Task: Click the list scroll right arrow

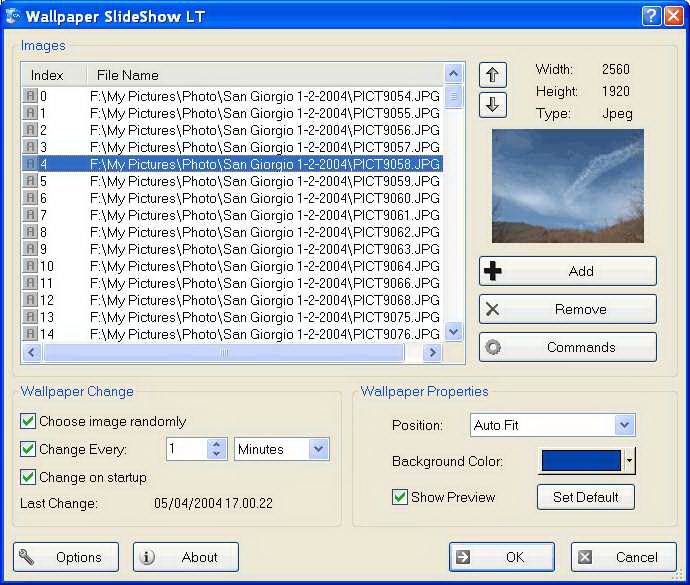Action: [x=433, y=353]
